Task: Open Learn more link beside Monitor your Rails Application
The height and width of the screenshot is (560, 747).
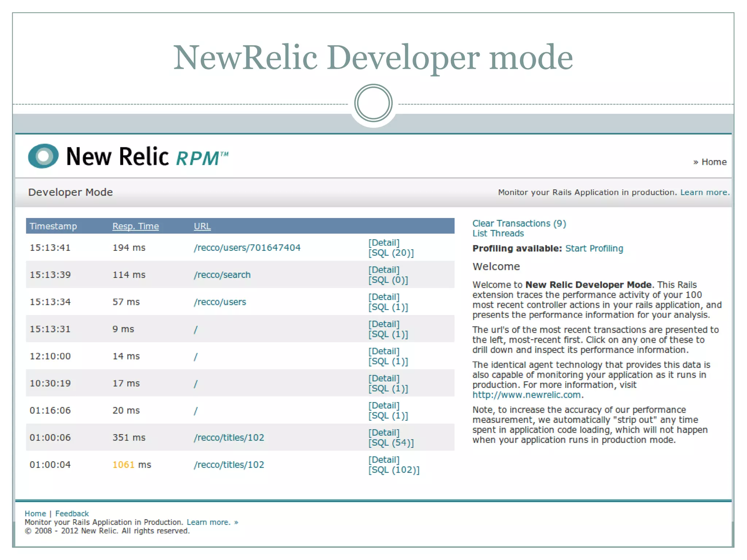Action: coord(705,192)
